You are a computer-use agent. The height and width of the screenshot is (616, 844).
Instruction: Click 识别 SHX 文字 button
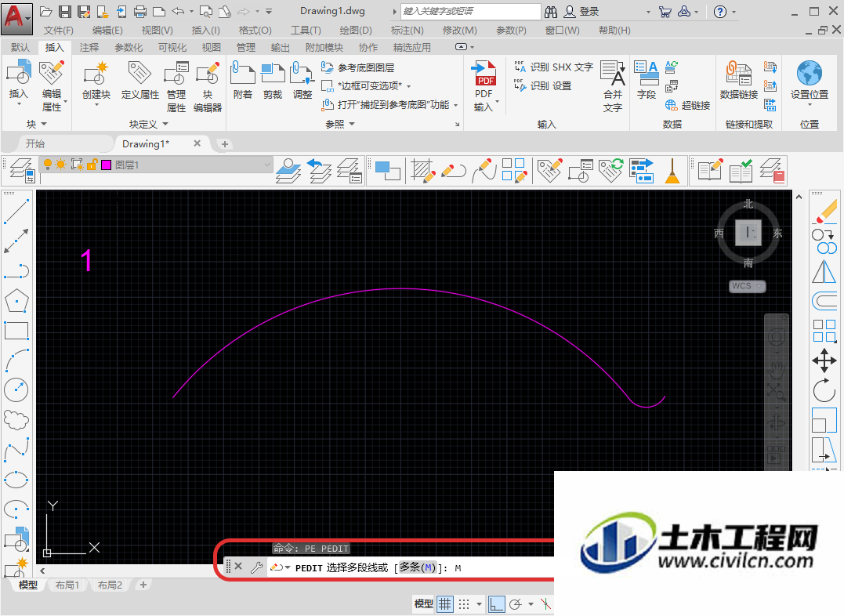pyautogui.click(x=552, y=67)
